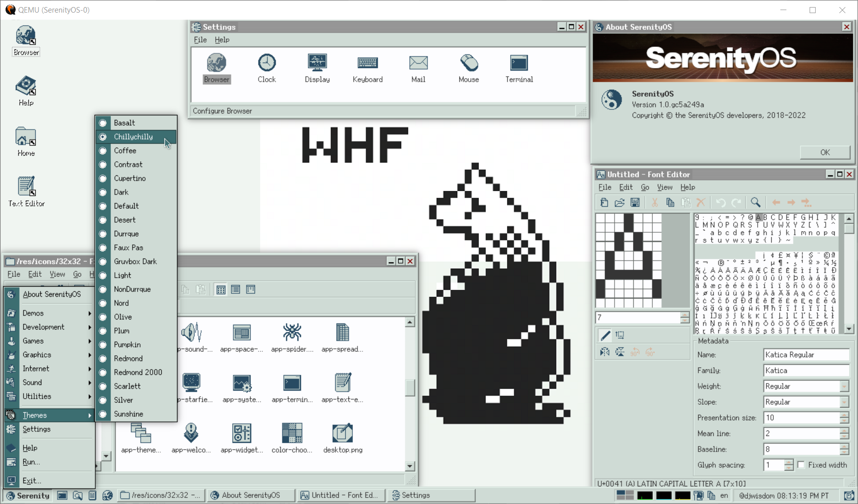Switch to Settings taskbar button
This screenshot has width=858, height=504.
click(x=431, y=495)
